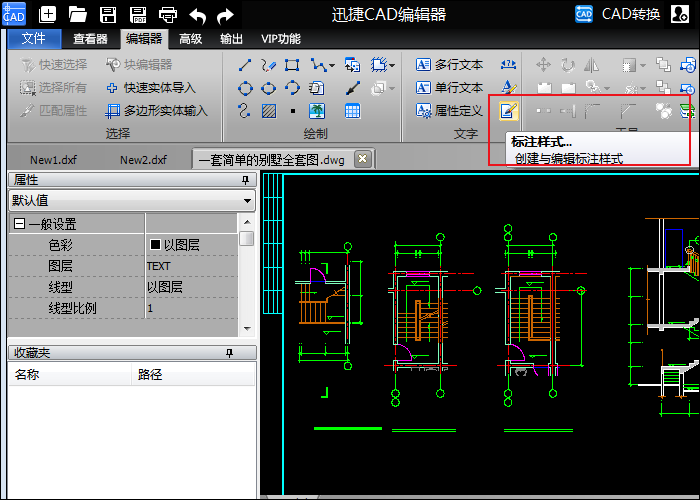Insert a table with the grid icon
The height and width of the screenshot is (500, 700).
pyautogui.click(x=353, y=111)
